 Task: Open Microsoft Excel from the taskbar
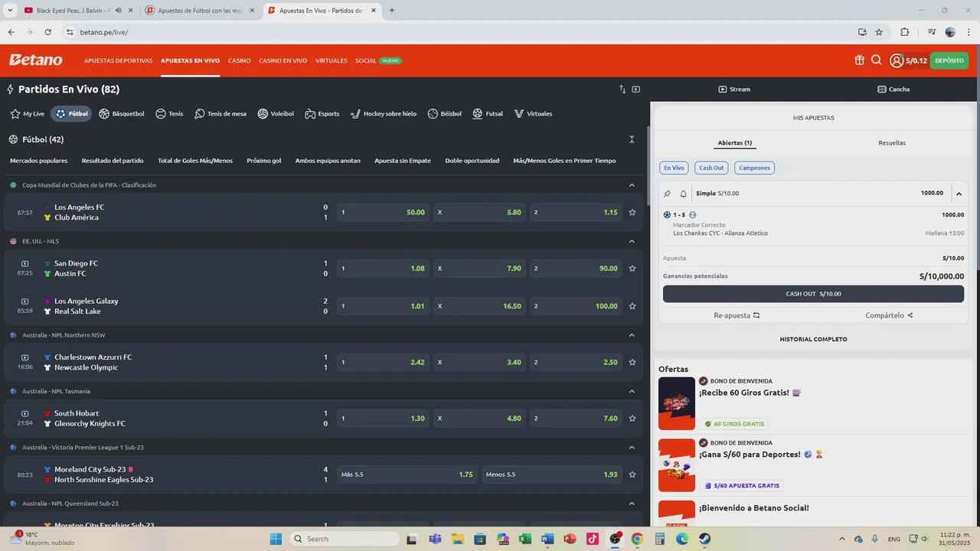pyautogui.click(x=524, y=539)
